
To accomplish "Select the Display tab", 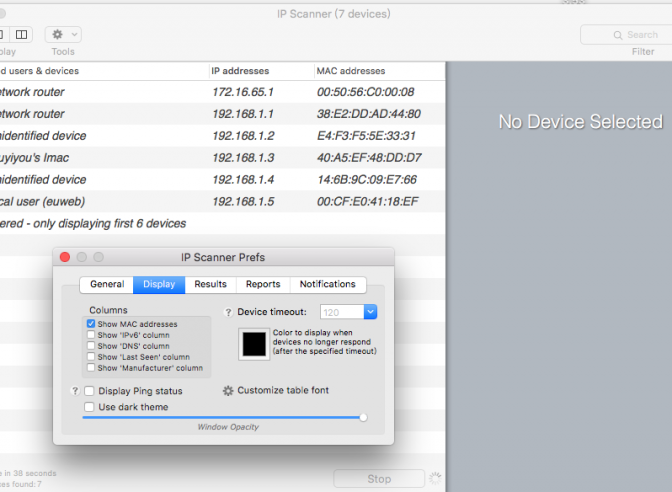I will pos(159,284).
